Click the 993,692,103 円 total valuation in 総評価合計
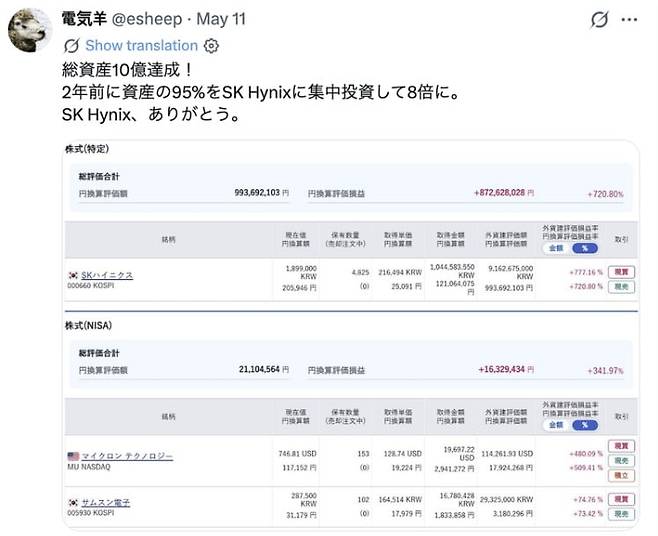 coord(261,193)
